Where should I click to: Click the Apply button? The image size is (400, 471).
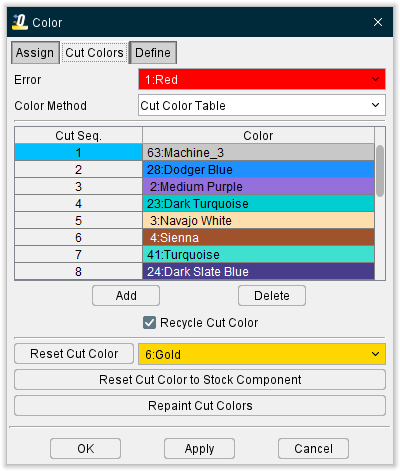(x=199, y=449)
